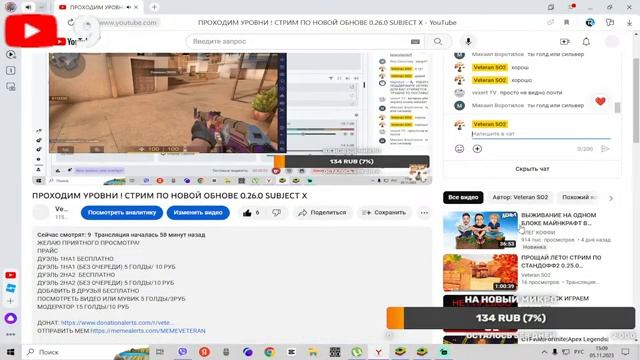Click the search magnifier button on YouTube
This screenshot has width=640, height=360.
(x=438, y=42)
